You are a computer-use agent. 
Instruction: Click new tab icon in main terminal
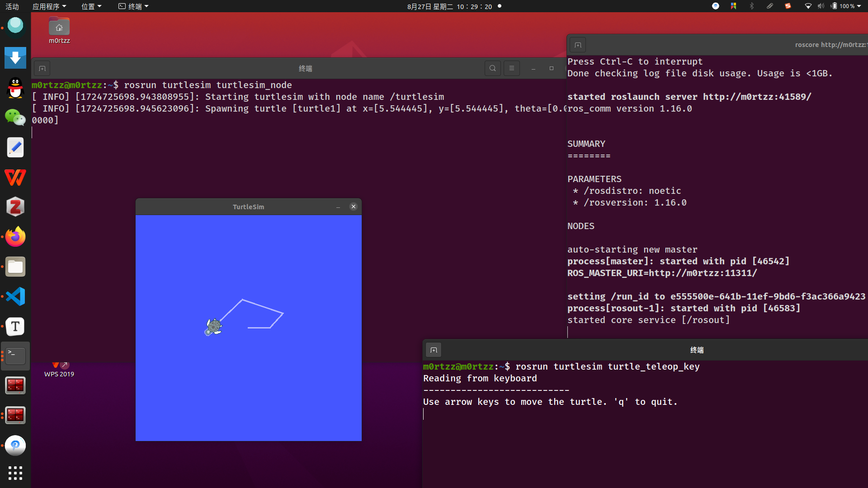coord(42,69)
